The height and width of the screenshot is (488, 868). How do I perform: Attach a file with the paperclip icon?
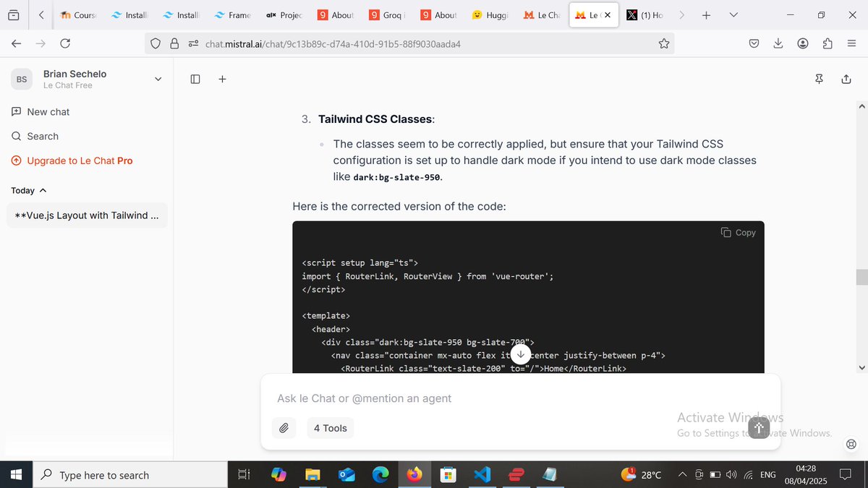point(284,428)
